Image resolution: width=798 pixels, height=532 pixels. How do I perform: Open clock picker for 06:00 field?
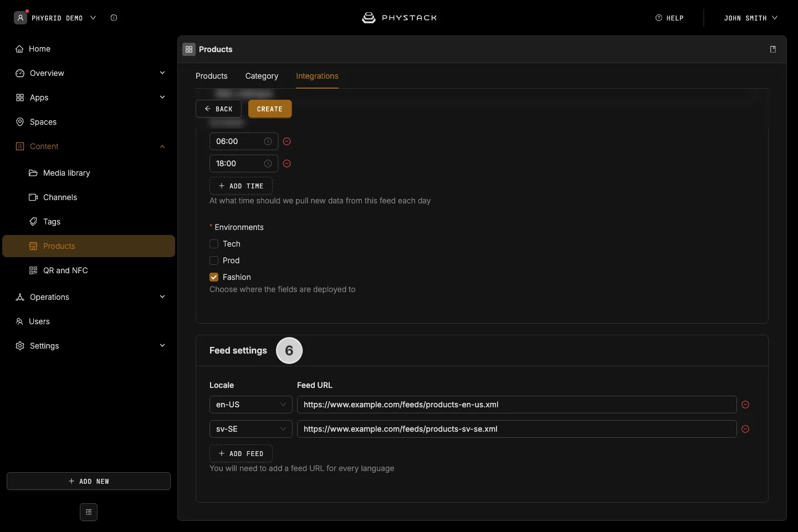(x=268, y=141)
